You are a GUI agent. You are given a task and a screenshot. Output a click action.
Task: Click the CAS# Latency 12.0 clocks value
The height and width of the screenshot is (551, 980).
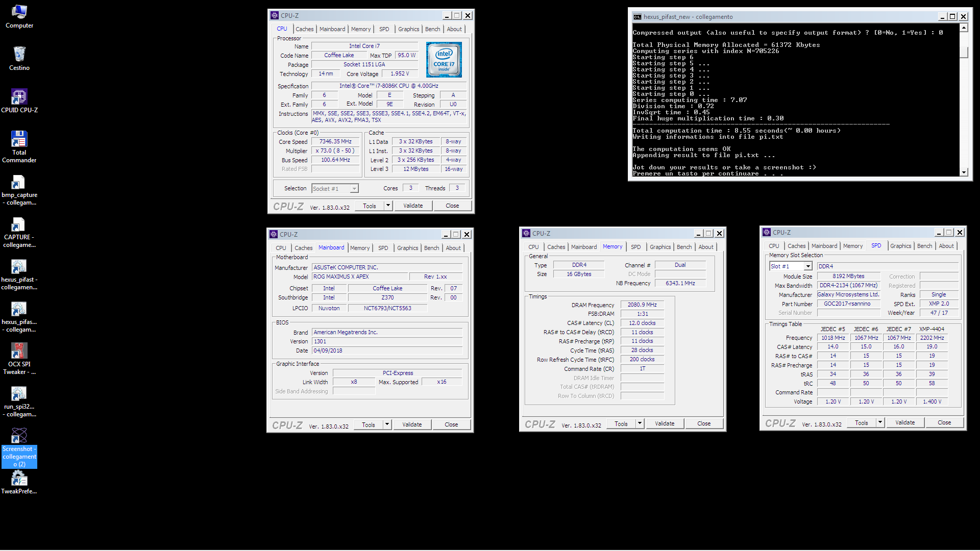[642, 323]
